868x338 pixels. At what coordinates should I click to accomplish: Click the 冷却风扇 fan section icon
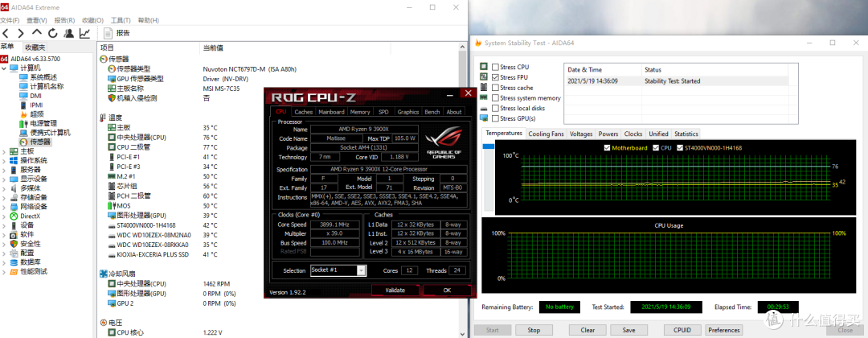[104, 274]
